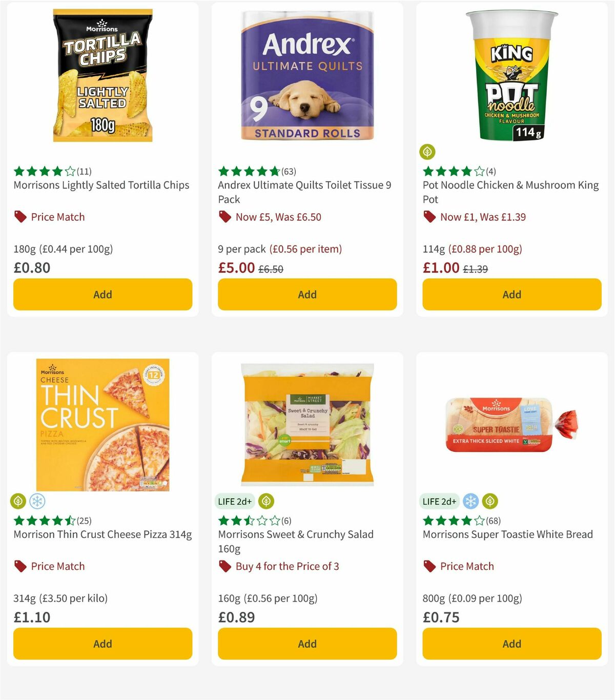
Task: Add Morrisons Super Toastie White Bread
Action: pos(511,644)
